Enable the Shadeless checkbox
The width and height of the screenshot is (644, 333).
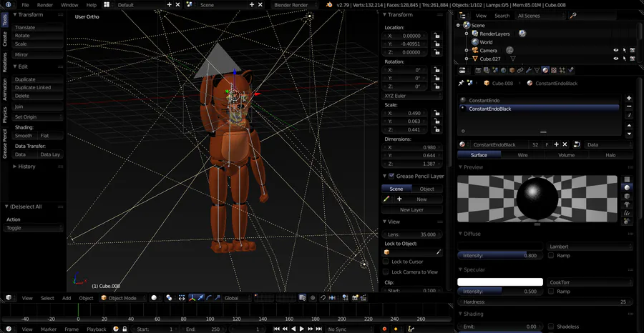point(551,327)
